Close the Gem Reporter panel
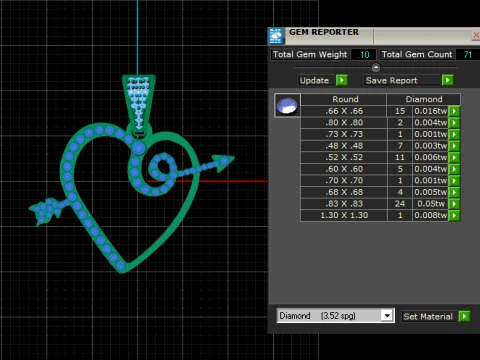The image size is (480, 360). point(476,36)
